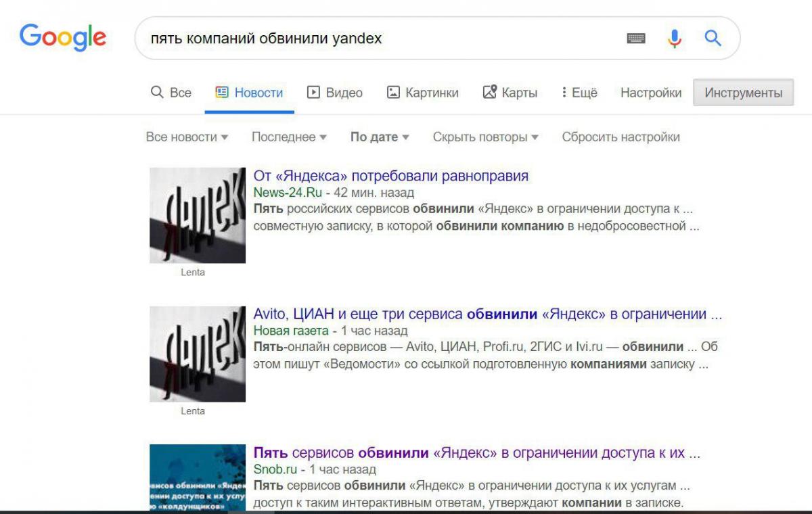Open the News-24.Ru article about Яндекс равноправия
This screenshot has width=812, height=514.
[390, 177]
